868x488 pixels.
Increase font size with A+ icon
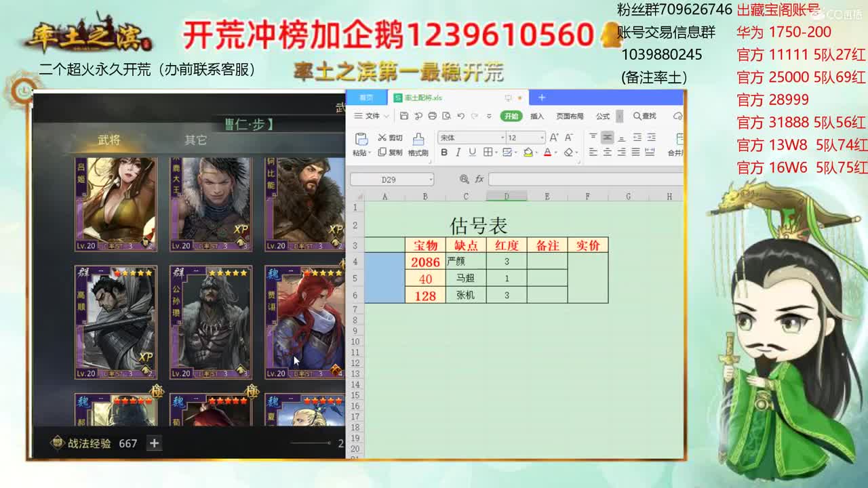(554, 137)
